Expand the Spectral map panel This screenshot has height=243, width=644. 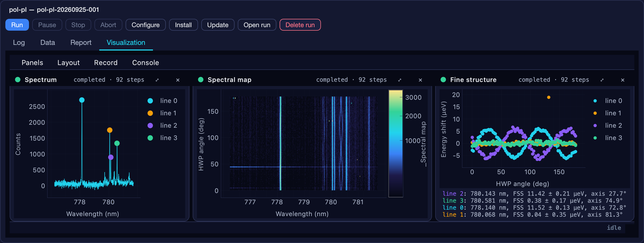coord(400,80)
